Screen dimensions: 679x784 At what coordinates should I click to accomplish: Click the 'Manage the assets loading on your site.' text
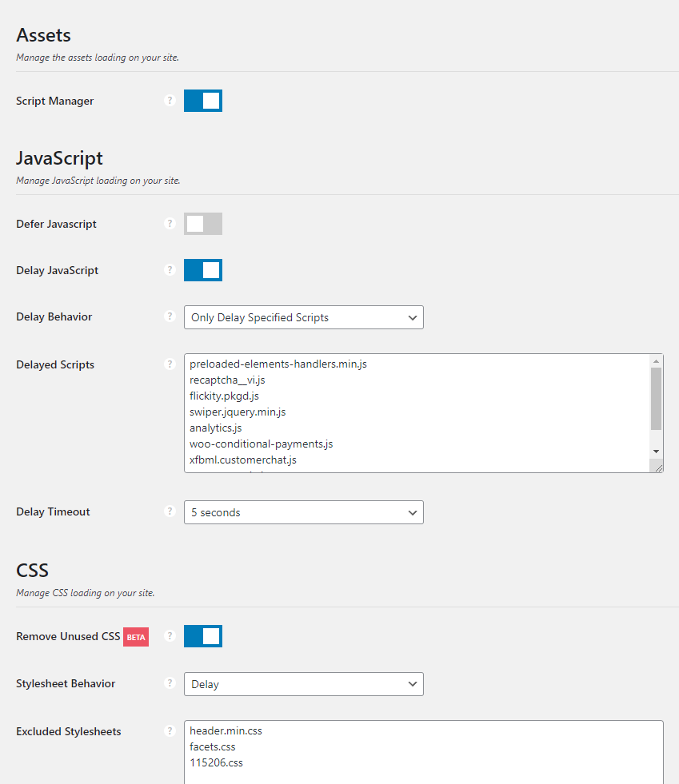click(98, 58)
